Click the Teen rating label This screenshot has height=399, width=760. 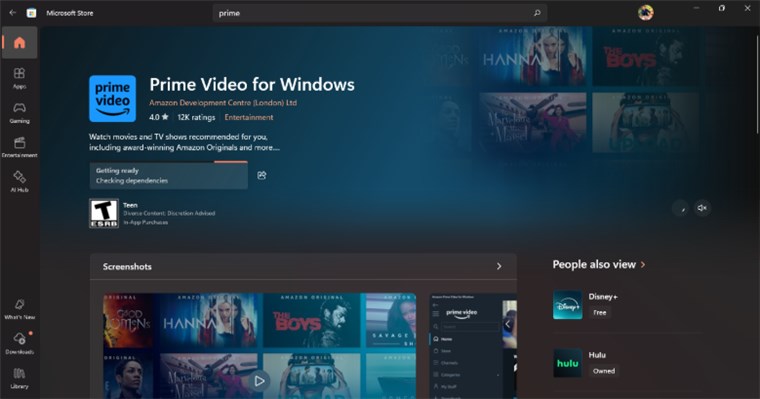coord(130,205)
